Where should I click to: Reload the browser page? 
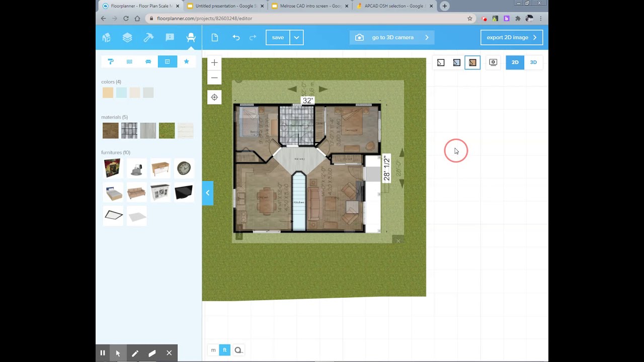click(x=126, y=19)
